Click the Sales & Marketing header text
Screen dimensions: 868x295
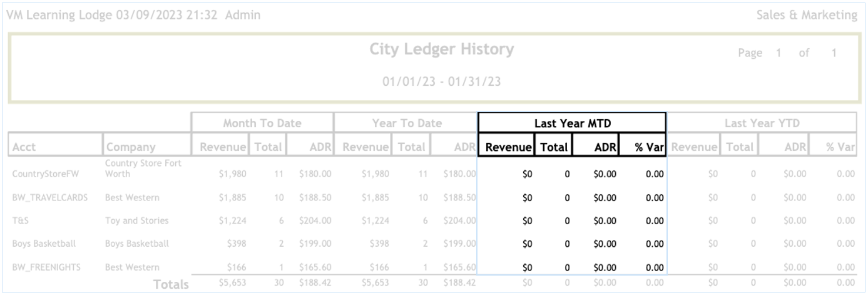(807, 14)
